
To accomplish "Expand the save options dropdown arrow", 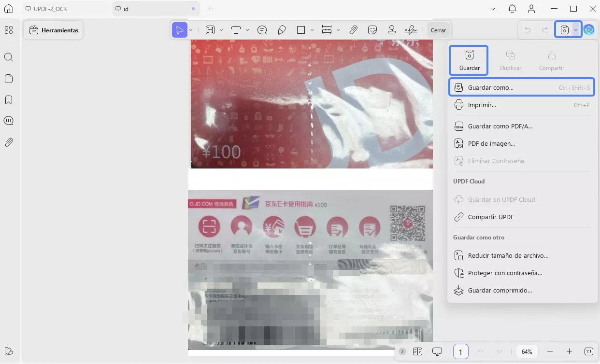I will (x=576, y=30).
